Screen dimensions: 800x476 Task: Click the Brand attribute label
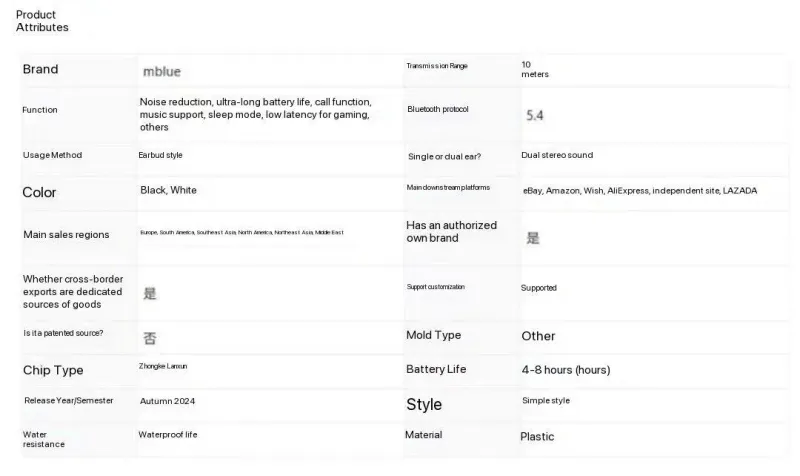click(x=41, y=69)
